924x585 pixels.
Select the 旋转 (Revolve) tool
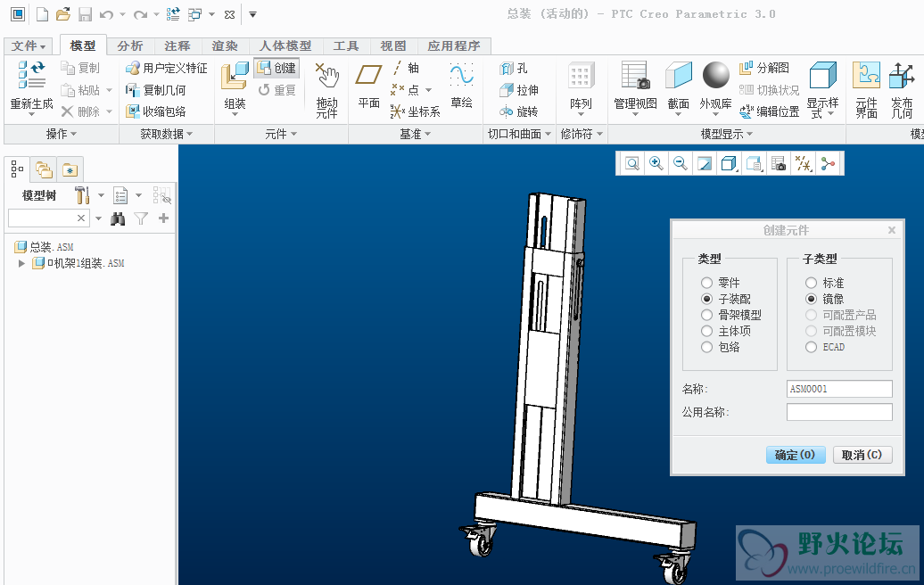point(518,112)
